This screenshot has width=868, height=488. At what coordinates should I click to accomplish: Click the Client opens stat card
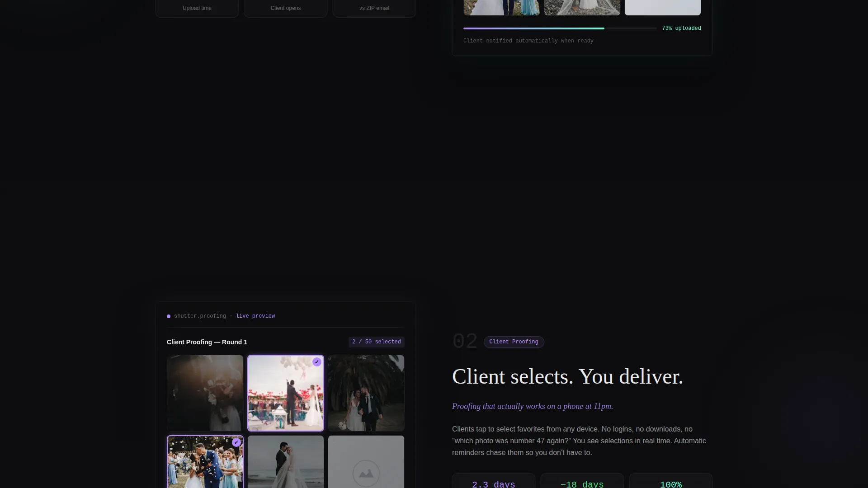tap(286, 8)
